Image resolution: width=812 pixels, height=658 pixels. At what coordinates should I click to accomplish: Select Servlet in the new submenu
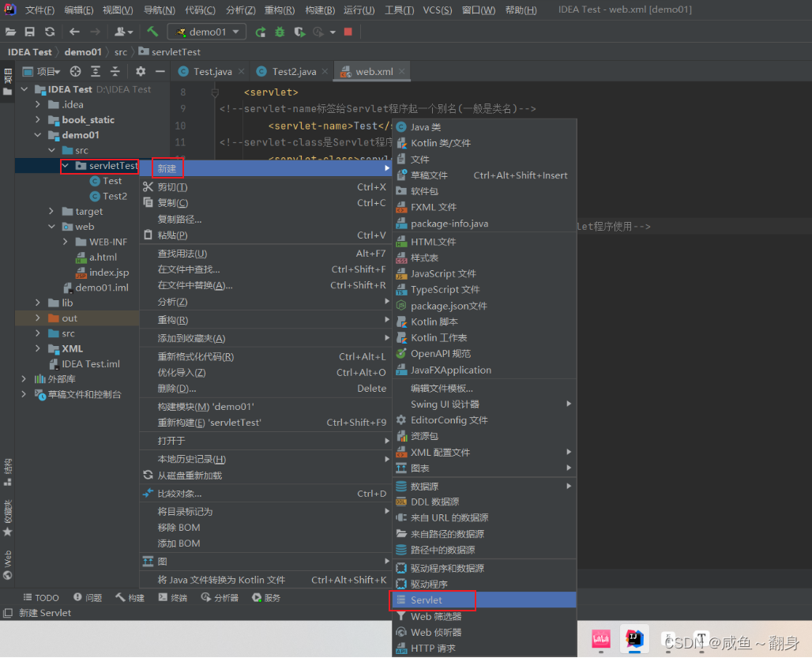(x=484, y=600)
